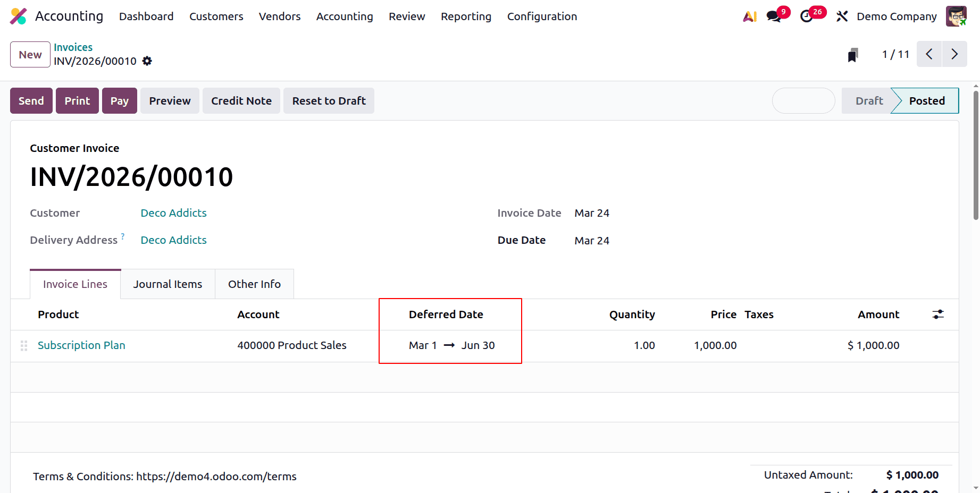
Task: Switch to the Journal Items tab
Action: (167, 284)
